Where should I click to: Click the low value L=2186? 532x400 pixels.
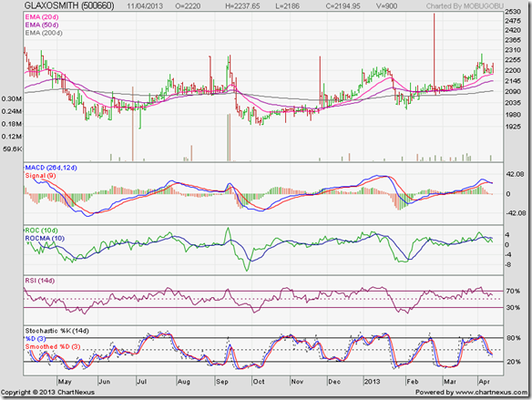tap(287, 6)
